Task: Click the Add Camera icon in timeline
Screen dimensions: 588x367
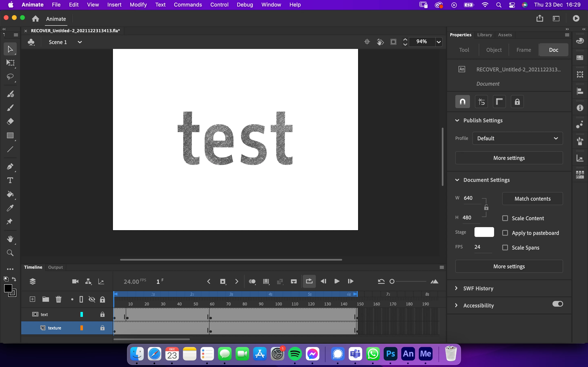Action: tap(75, 282)
